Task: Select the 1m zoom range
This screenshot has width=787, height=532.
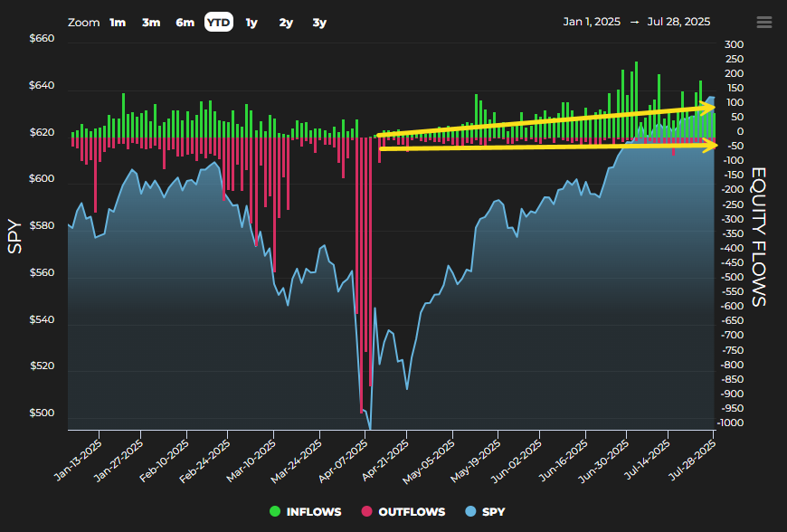Action: point(118,23)
